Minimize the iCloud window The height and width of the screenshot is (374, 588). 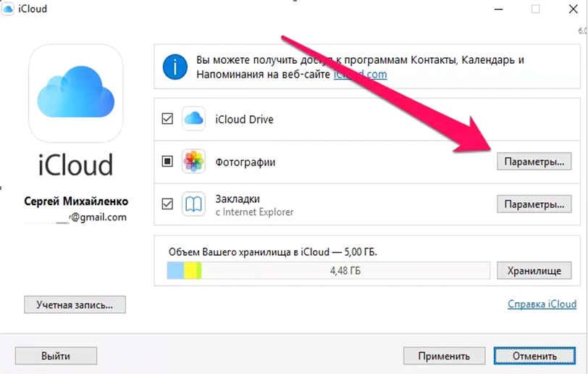[x=498, y=9]
